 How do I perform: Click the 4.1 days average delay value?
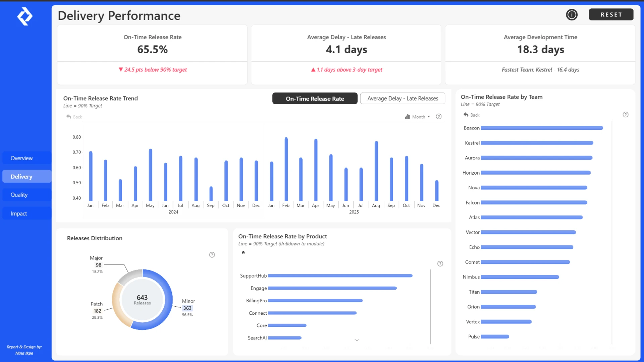pos(346,50)
